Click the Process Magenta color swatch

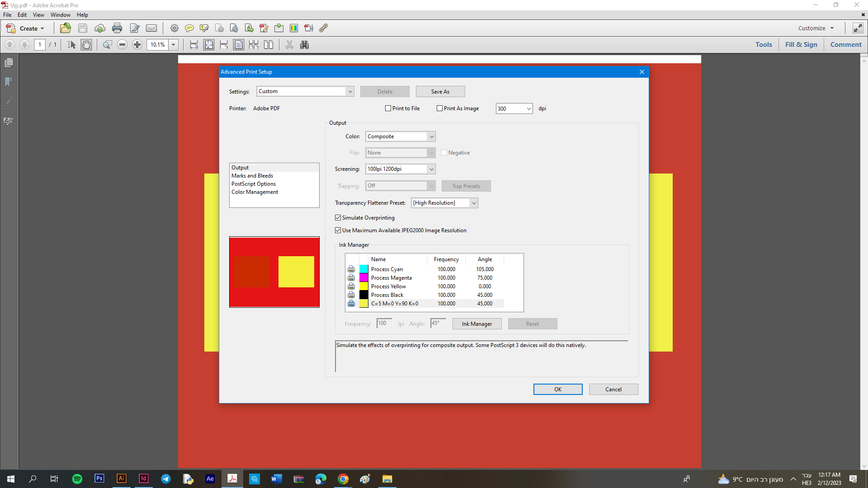click(363, 278)
